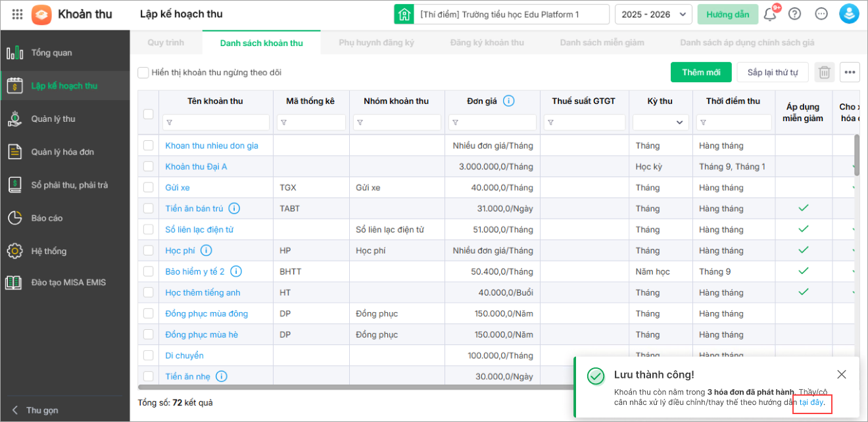Open the three-dot more options button
The image size is (868, 422).
[x=850, y=72]
